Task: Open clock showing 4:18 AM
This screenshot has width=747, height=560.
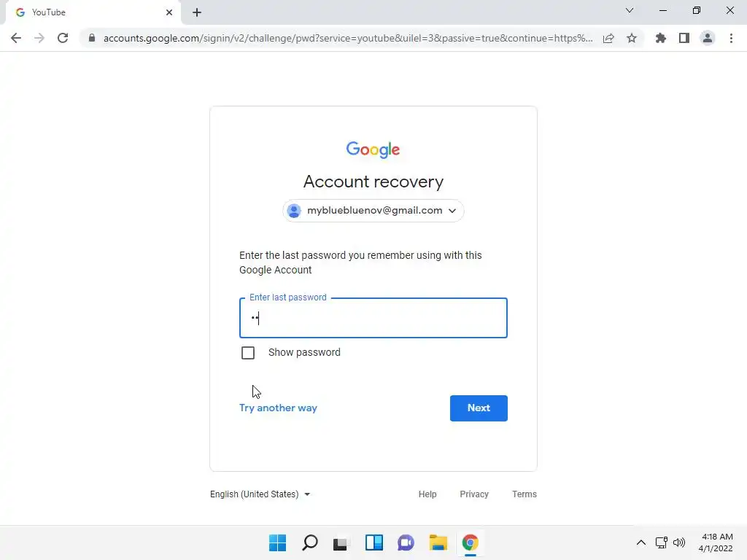Action: 716,542
